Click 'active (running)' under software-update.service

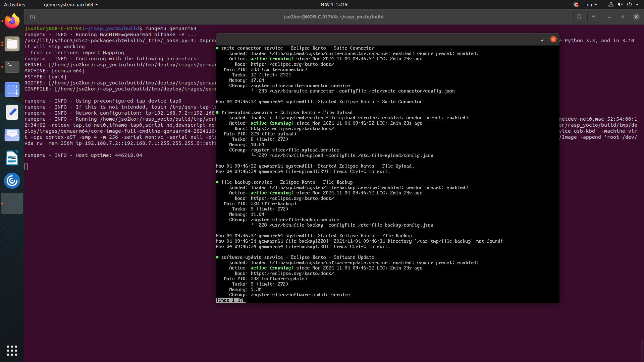click(272, 268)
